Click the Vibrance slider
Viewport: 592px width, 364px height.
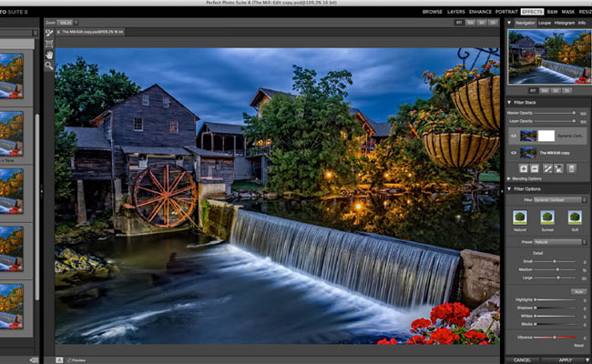pos(555,338)
